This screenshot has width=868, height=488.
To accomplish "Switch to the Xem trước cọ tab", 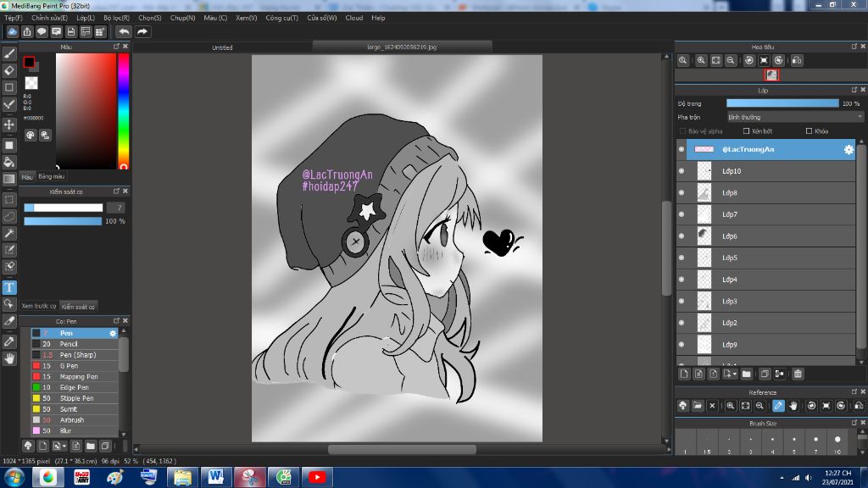I will (x=39, y=306).
